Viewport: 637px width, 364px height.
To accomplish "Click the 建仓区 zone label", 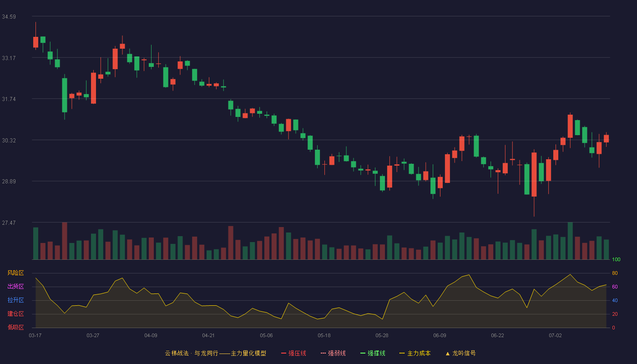I will (15, 314).
